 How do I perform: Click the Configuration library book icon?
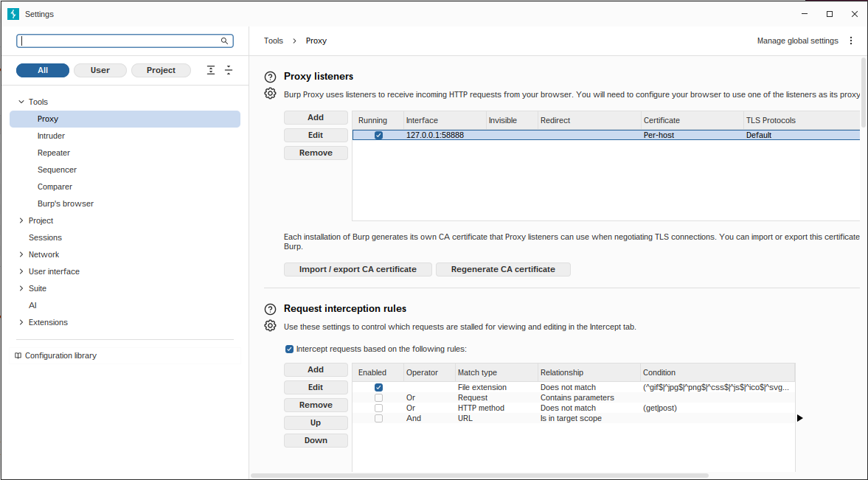tap(18, 355)
